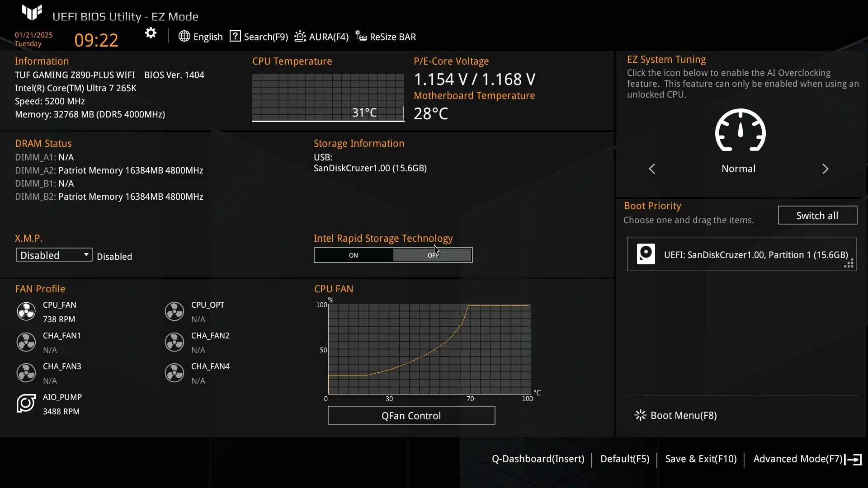This screenshot has width=868, height=488.
Task: Click the Boot Menu starburst icon
Action: [640, 415]
